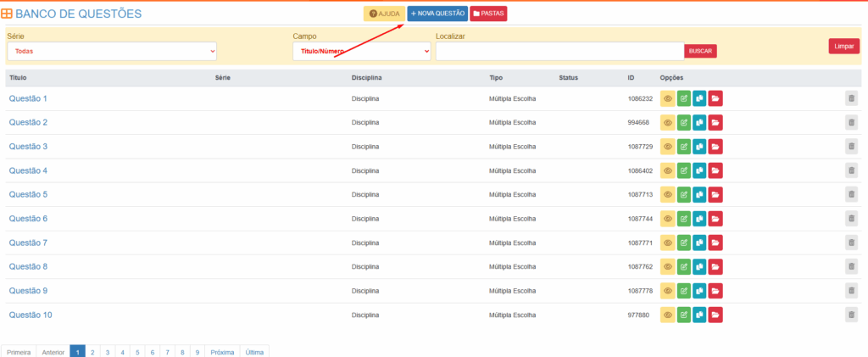Click the trash icon for Questão 9

pyautogui.click(x=851, y=291)
